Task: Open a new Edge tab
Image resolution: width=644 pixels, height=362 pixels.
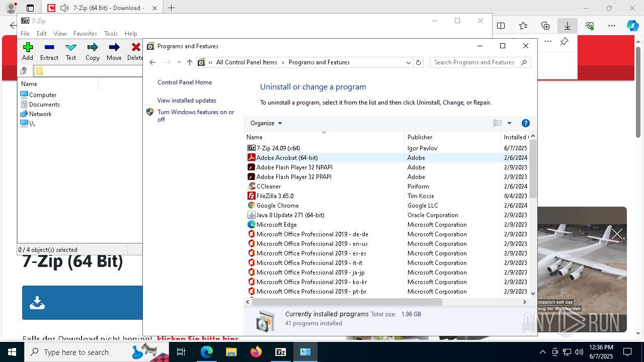Action: (x=171, y=8)
